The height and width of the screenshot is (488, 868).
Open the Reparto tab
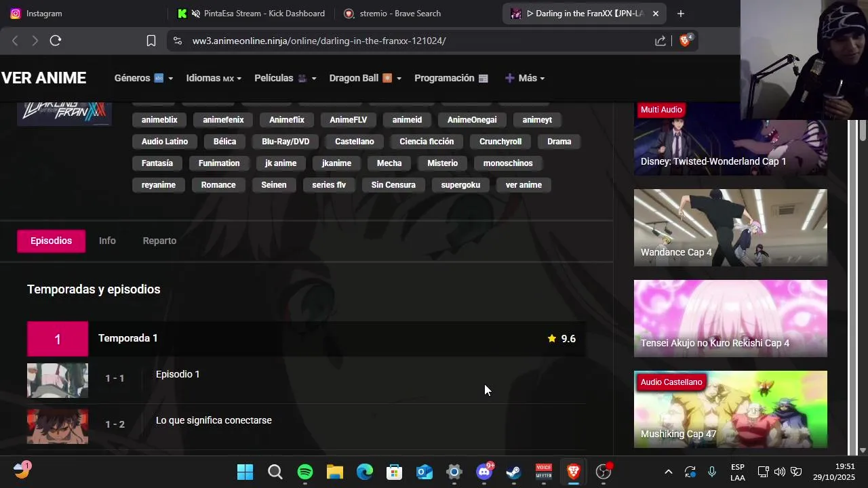tap(159, 241)
